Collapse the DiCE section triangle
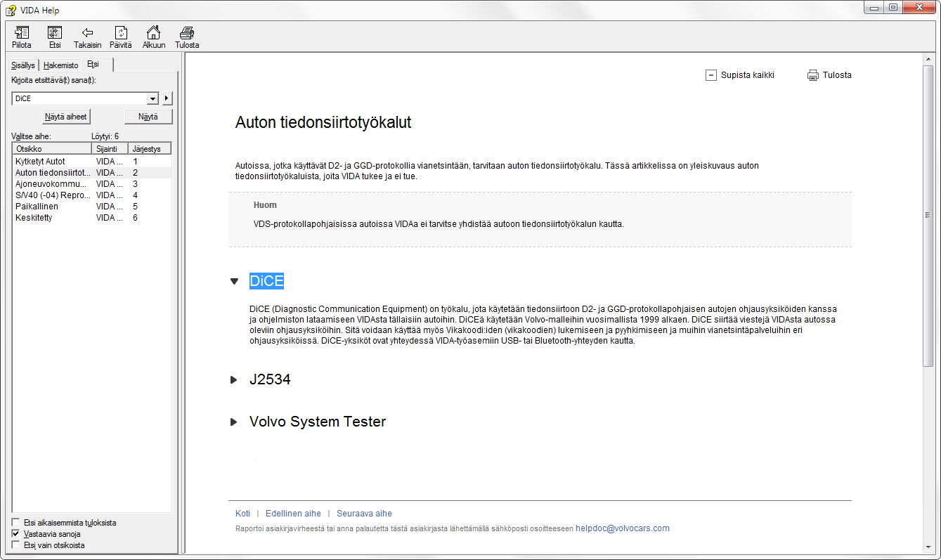 click(x=235, y=281)
